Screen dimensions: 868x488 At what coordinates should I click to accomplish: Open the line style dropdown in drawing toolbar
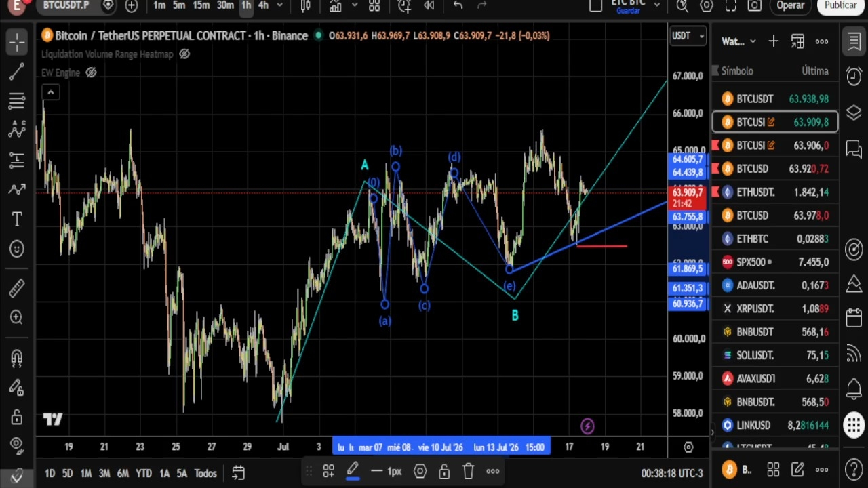coord(377,471)
